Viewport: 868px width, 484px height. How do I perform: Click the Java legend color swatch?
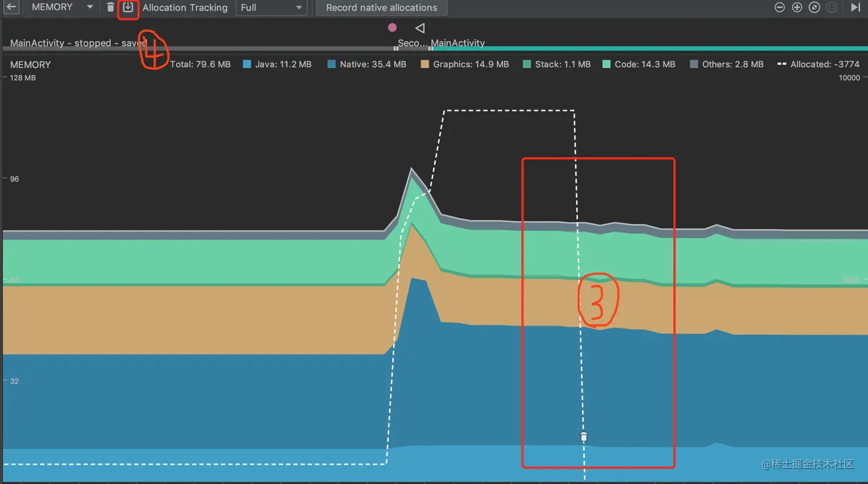coord(247,64)
